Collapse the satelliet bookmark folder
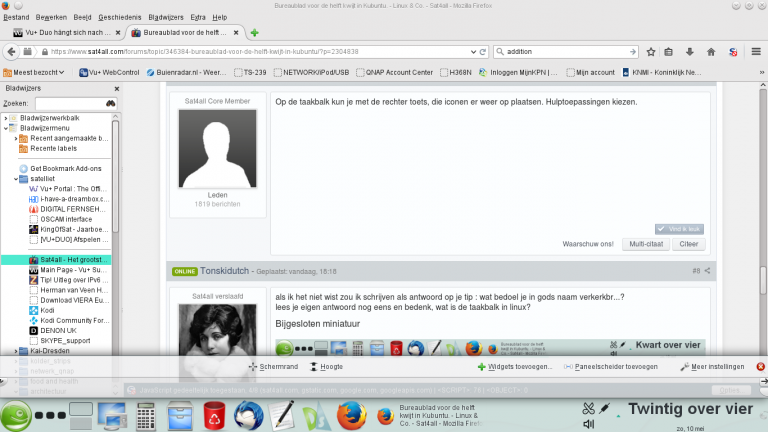Image resolution: width=768 pixels, height=432 pixels. (x=17, y=178)
